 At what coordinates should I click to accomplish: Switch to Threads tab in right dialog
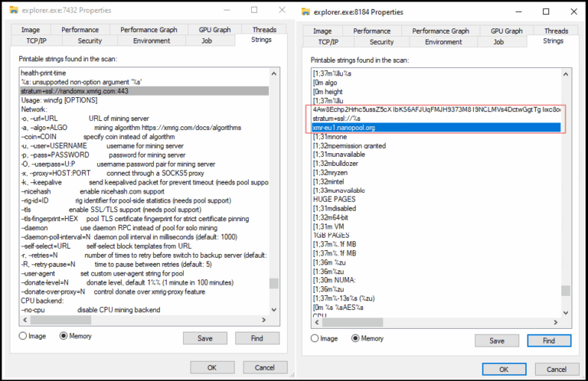(557, 31)
